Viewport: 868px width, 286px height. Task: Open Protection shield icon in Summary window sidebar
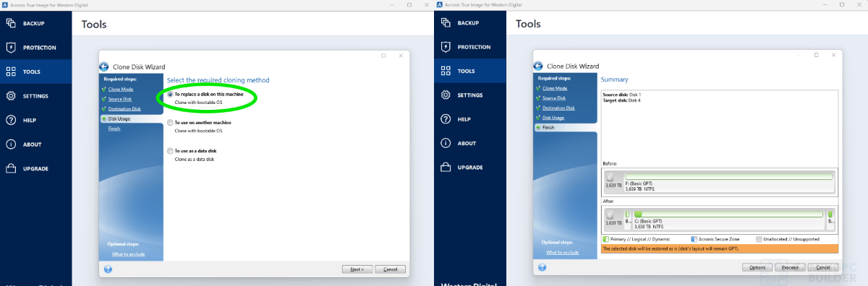click(x=445, y=47)
